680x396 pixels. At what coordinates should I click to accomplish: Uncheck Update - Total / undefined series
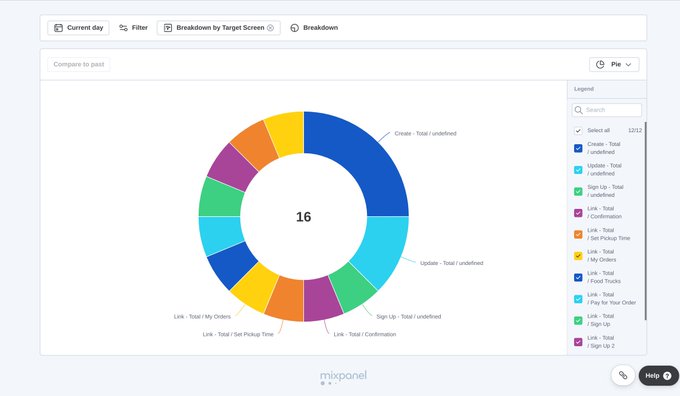578,170
